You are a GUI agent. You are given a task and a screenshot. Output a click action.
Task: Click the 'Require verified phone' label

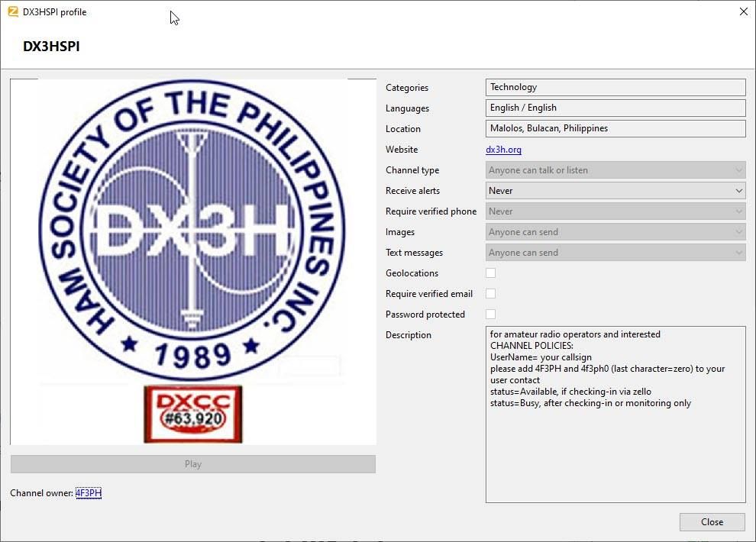pos(431,211)
